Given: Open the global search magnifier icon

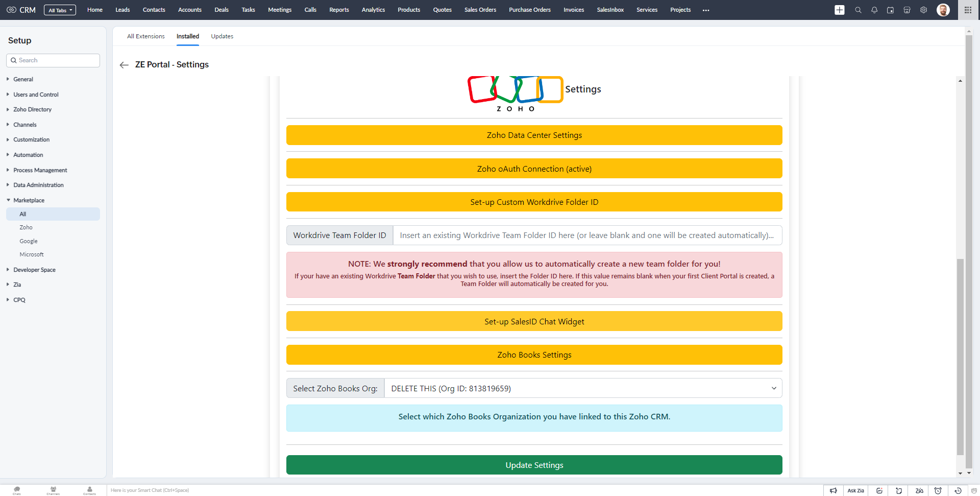Looking at the screenshot, I should pyautogui.click(x=858, y=10).
